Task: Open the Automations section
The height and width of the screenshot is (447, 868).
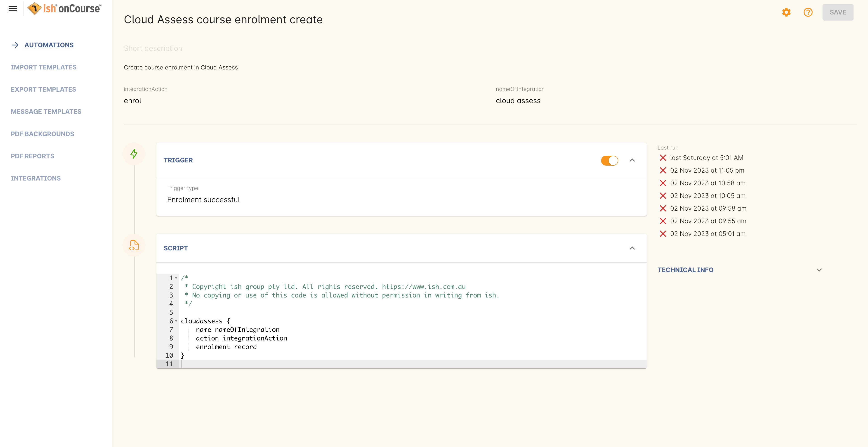Action: [49, 45]
